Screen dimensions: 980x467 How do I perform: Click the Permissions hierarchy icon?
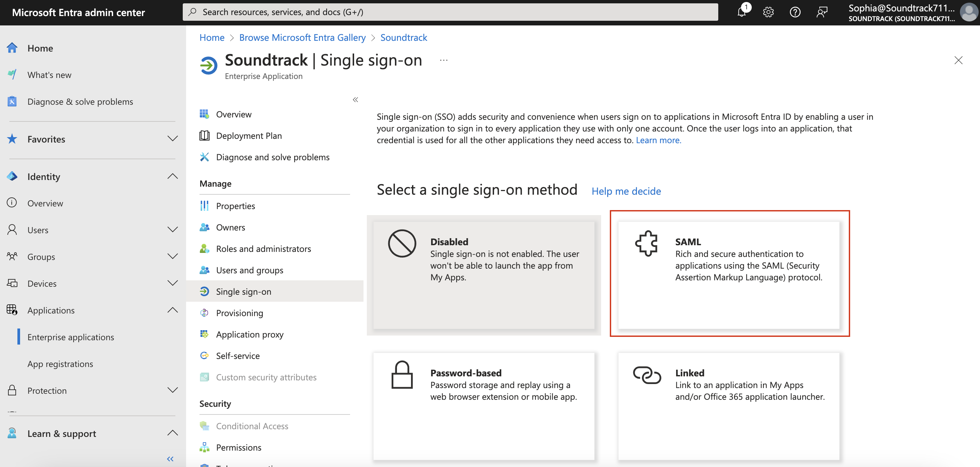(204, 447)
